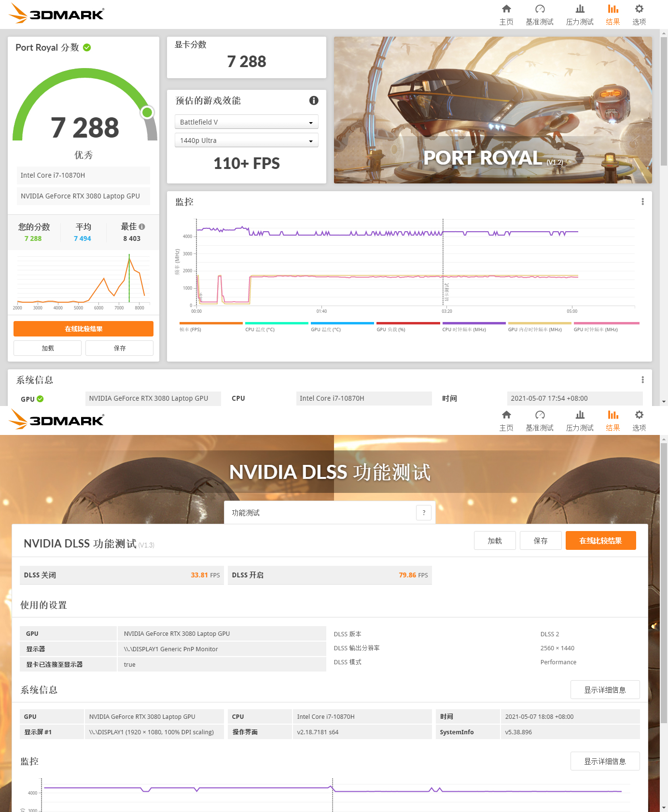Click 功能测试 field under DLSS title
The width and height of the screenshot is (668, 812).
(330, 513)
